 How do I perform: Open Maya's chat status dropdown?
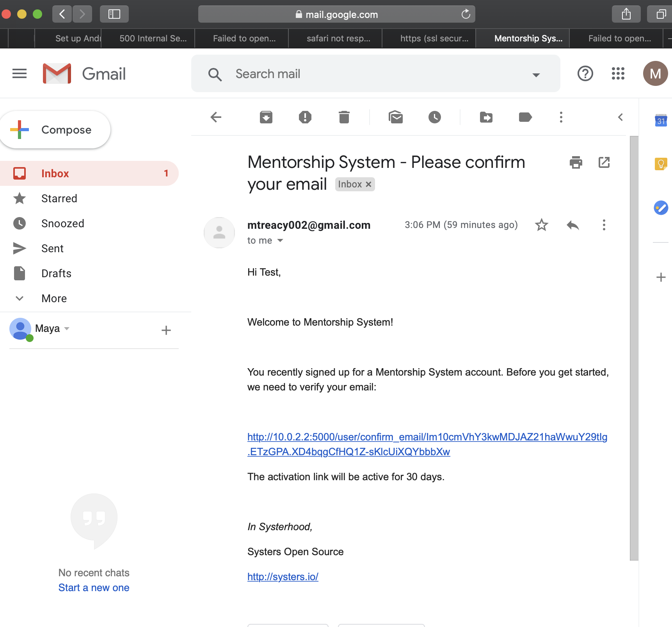pyautogui.click(x=67, y=329)
